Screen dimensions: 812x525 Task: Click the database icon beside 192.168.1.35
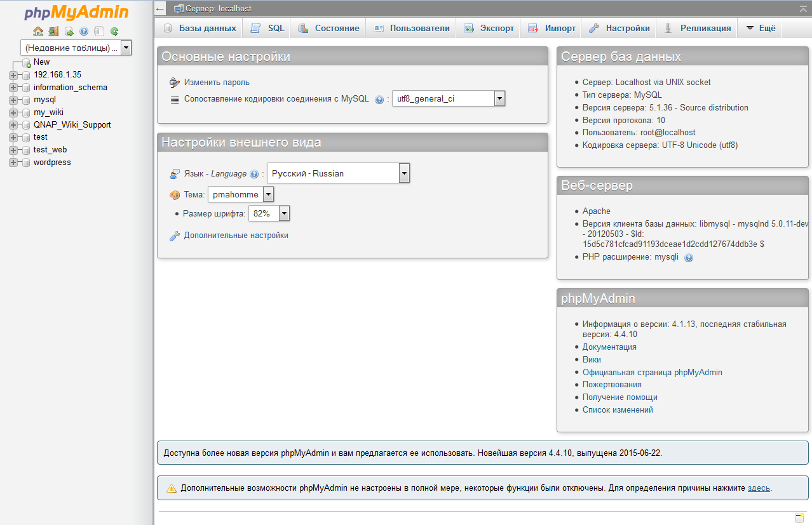[x=26, y=75]
